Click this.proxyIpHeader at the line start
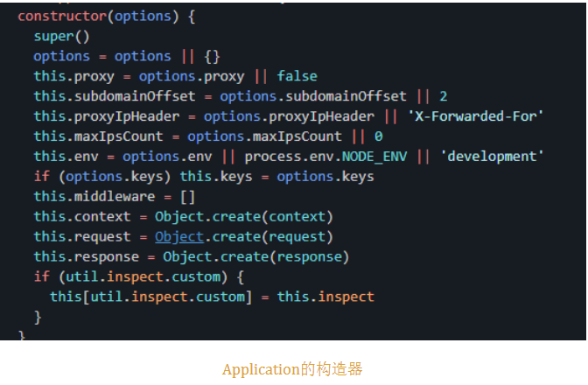588x385 pixels. pos(108,115)
